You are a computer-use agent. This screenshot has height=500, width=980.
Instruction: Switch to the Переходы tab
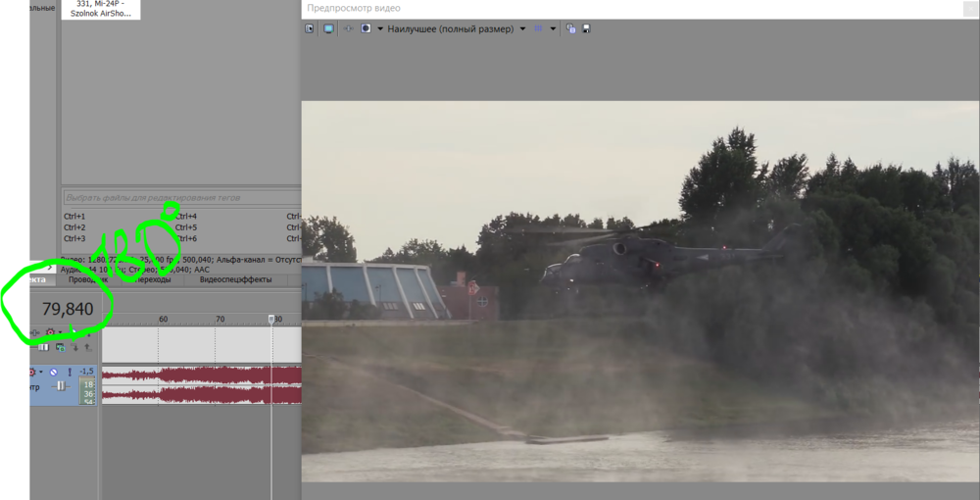[153, 280]
